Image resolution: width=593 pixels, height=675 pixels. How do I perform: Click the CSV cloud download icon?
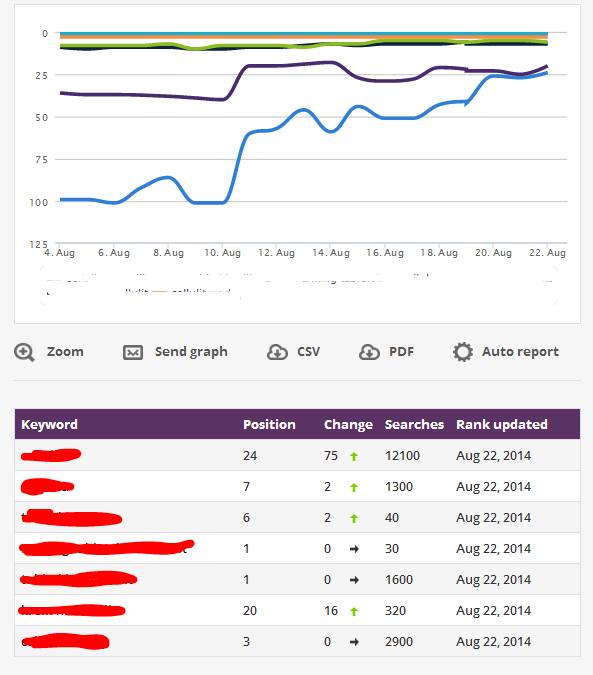coord(277,352)
